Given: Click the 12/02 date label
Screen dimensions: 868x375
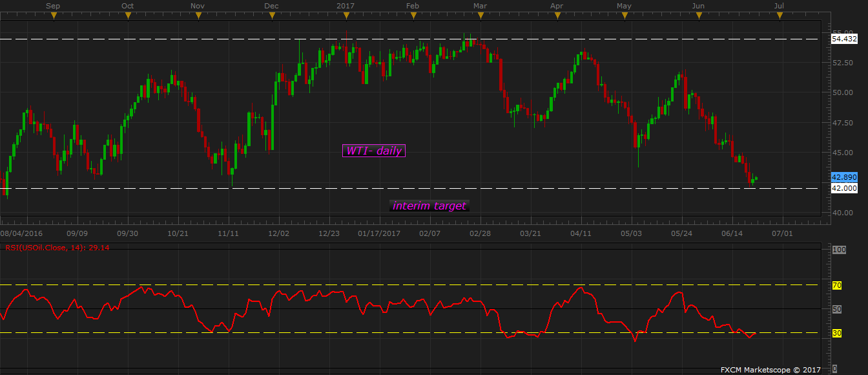Looking at the screenshot, I should click(x=279, y=233).
